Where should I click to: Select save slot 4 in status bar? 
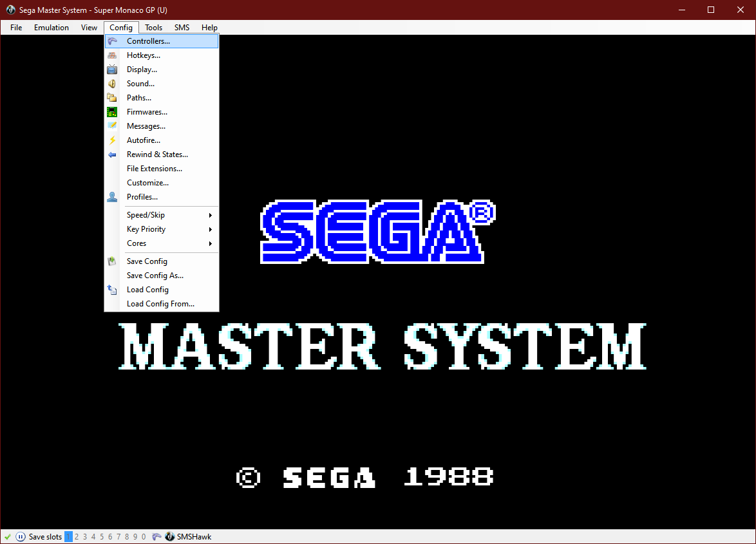pyautogui.click(x=93, y=537)
